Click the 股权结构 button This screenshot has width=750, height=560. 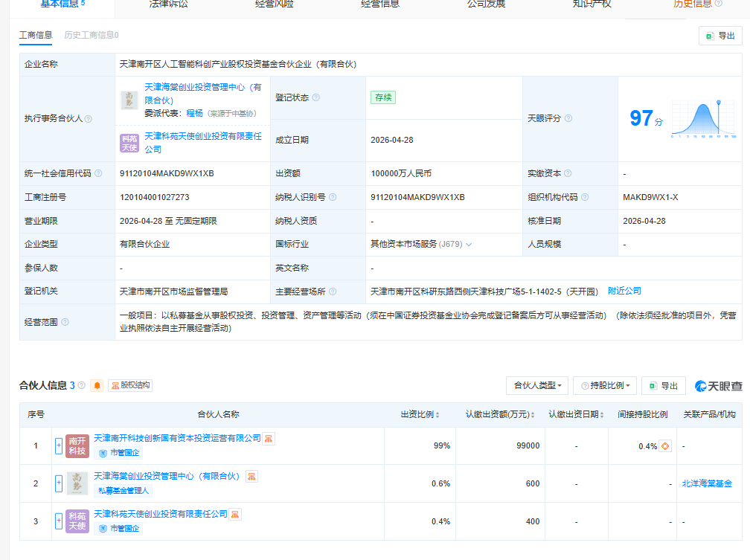(130, 385)
